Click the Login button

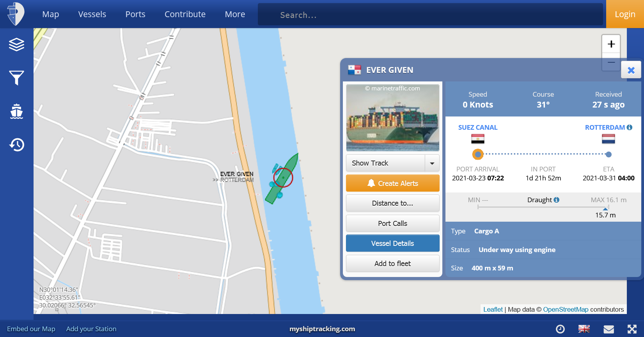625,14
